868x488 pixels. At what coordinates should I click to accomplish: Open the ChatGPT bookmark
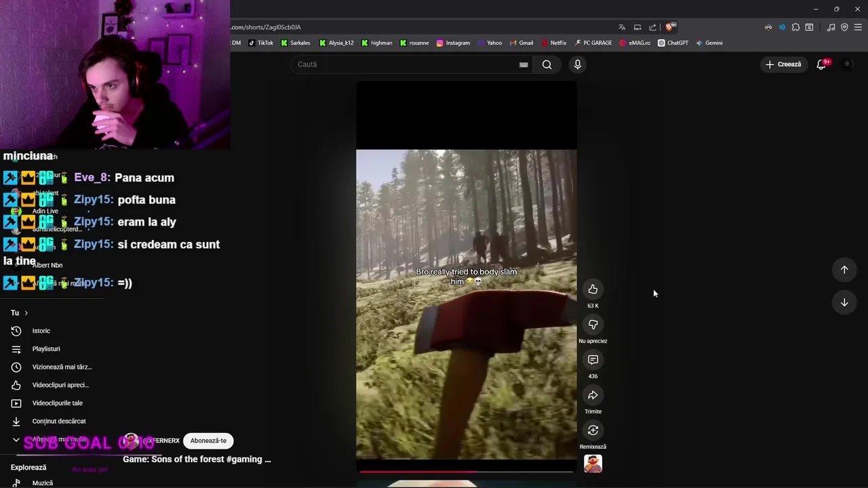(673, 43)
